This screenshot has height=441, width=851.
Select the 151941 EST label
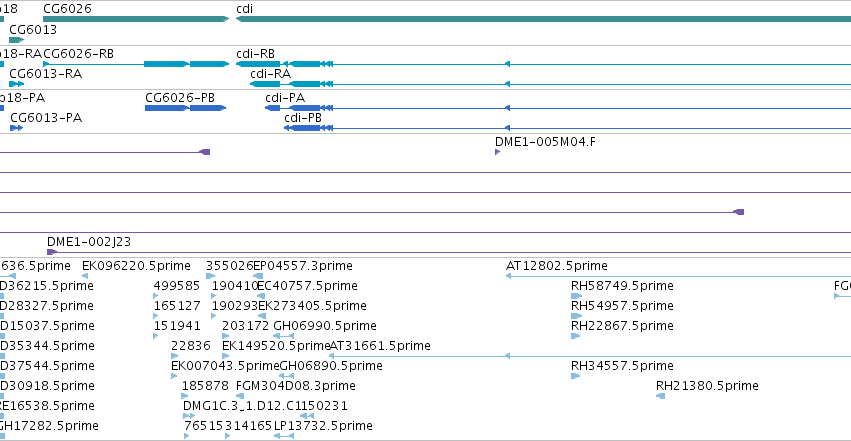[177, 326]
